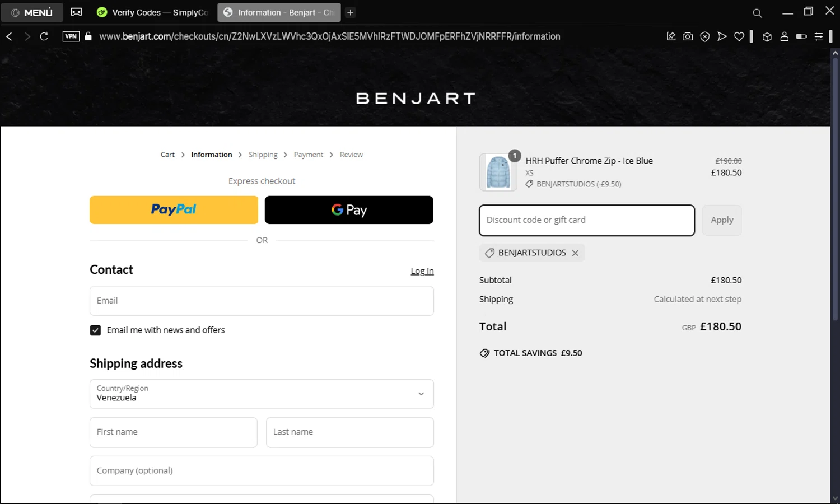This screenshot has width=840, height=504.
Task: Select the Payment breadcrumb step
Action: (309, 155)
